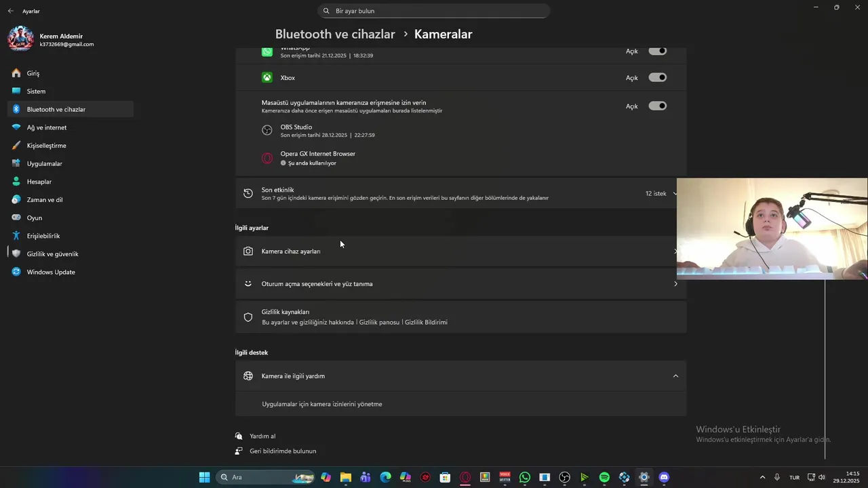Toggle desktop apps camera access switch
Image resolution: width=868 pixels, height=488 pixels.
657,106
